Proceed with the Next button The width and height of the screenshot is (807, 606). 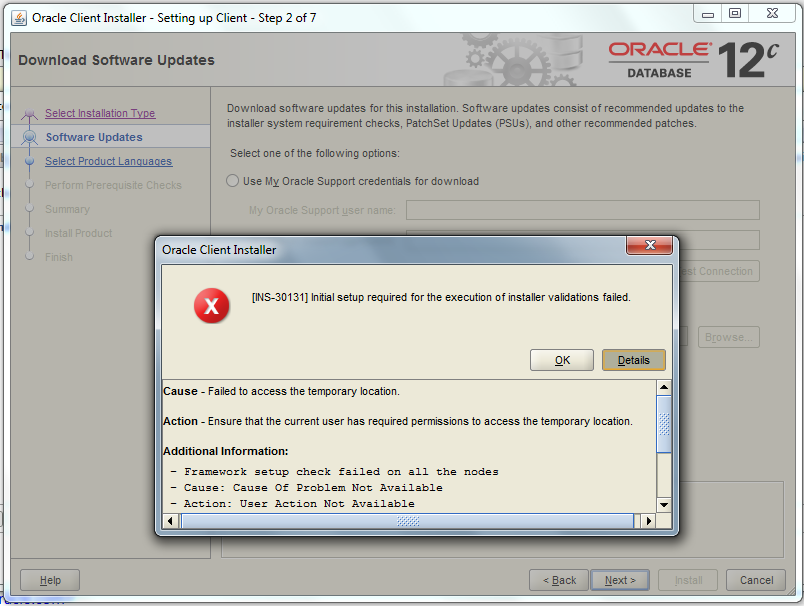[x=620, y=580]
